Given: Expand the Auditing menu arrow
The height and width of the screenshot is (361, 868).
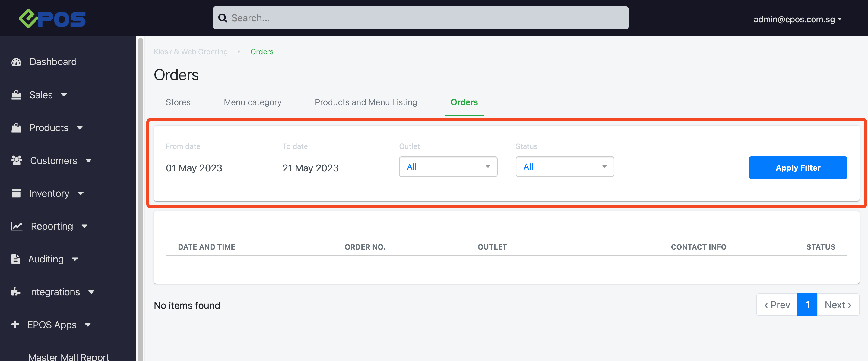Looking at the screenshot, I should pos(75,259).
